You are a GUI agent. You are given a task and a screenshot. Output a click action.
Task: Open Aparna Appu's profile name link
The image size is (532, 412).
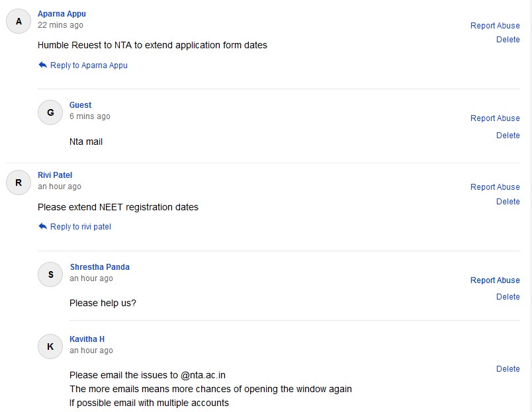click(62, 13)
